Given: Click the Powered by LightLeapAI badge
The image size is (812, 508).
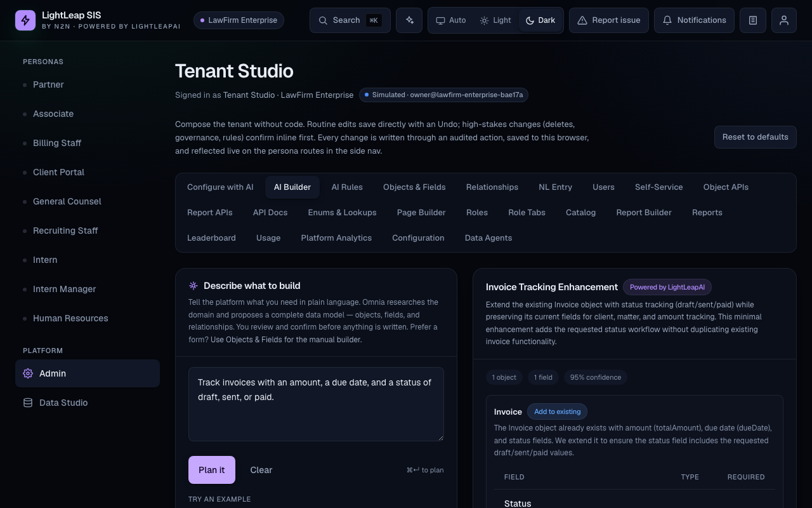Looking at the screenshot, I should [667, 287].
